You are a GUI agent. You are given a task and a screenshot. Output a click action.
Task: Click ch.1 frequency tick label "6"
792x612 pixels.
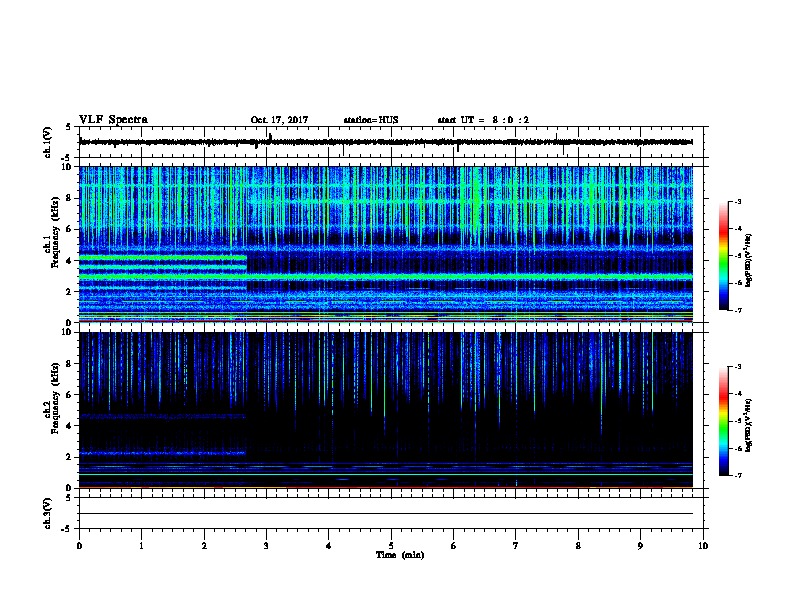(70, 229)
